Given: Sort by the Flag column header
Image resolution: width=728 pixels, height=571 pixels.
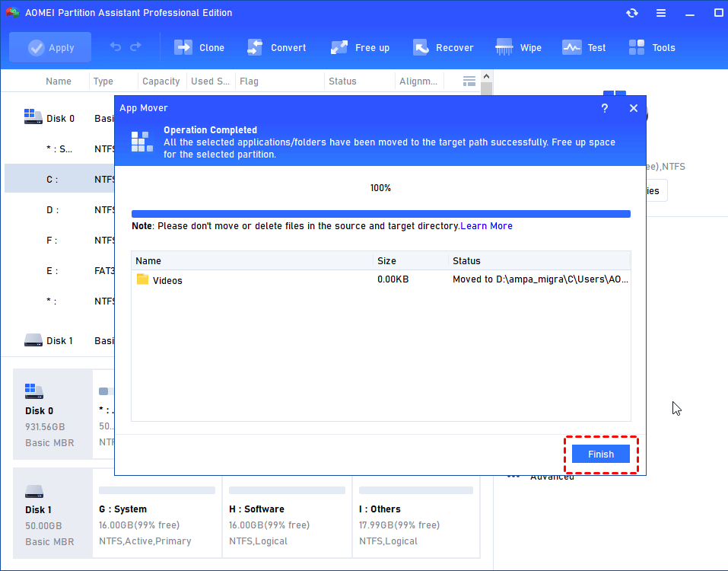Looking at the screenshot, I should (x=249, y=81).
